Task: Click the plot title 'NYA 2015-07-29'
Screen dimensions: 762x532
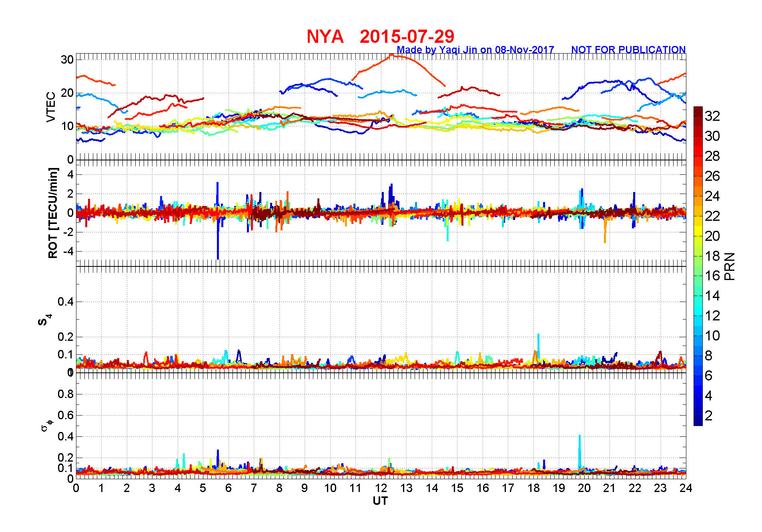Action: pos(380,36)
